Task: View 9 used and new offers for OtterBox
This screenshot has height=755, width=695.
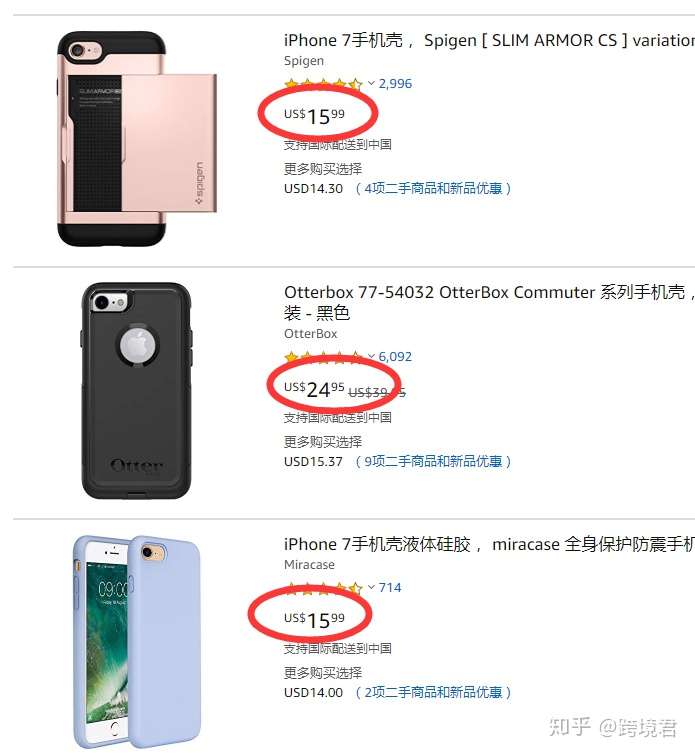Action: 433,461
